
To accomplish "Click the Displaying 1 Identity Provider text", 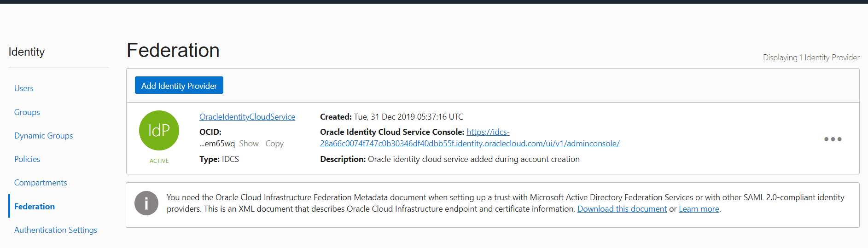I will coord(811,58).
